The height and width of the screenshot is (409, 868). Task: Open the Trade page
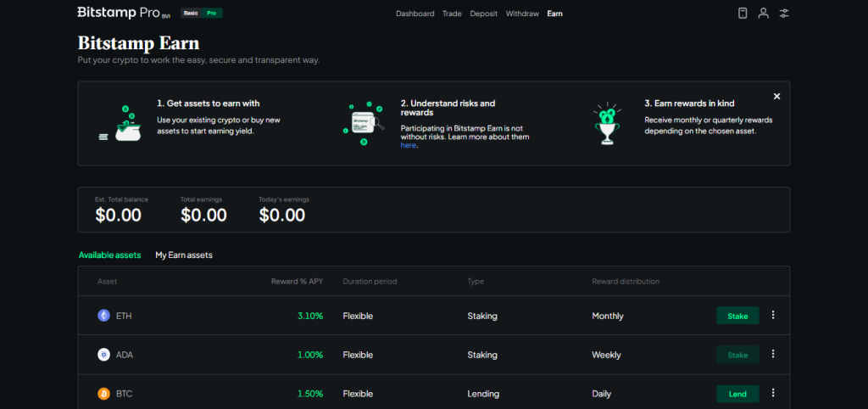point(452,14)
